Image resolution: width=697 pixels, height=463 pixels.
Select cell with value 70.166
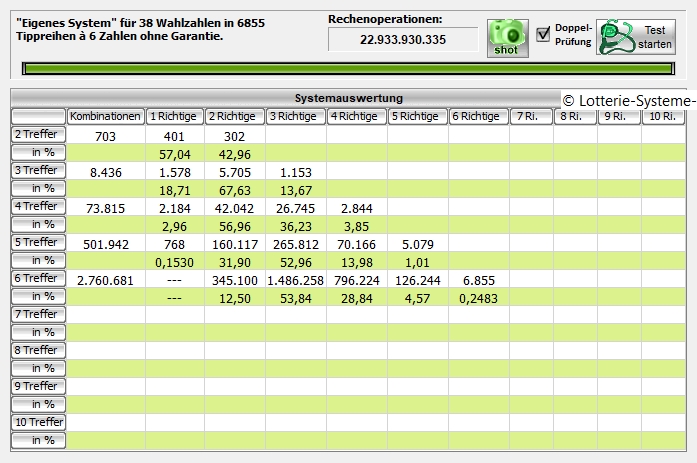357,244
